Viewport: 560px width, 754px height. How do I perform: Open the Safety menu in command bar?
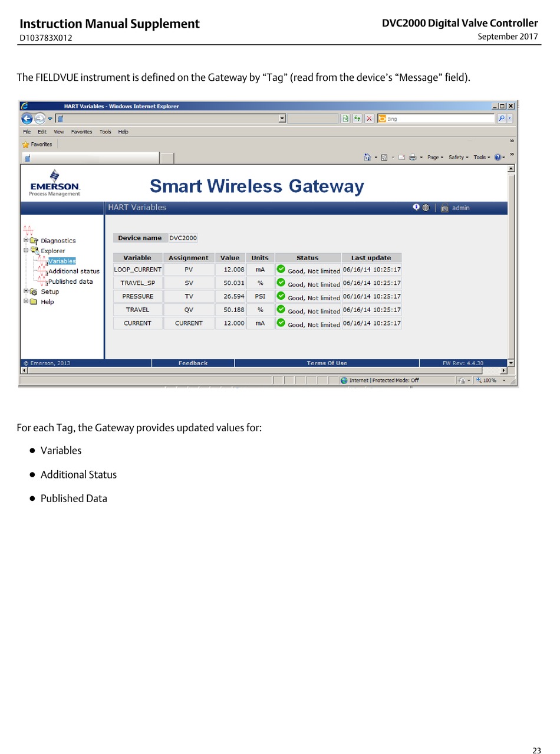coord(458,158)
